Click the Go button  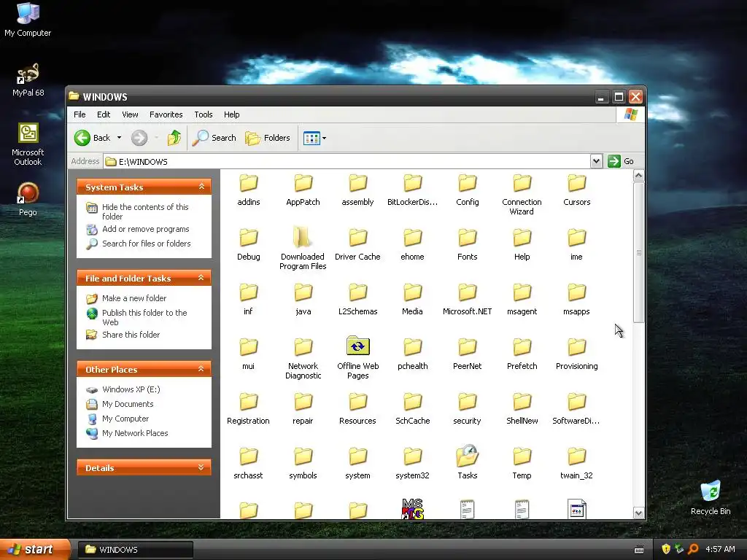[621, 161]
